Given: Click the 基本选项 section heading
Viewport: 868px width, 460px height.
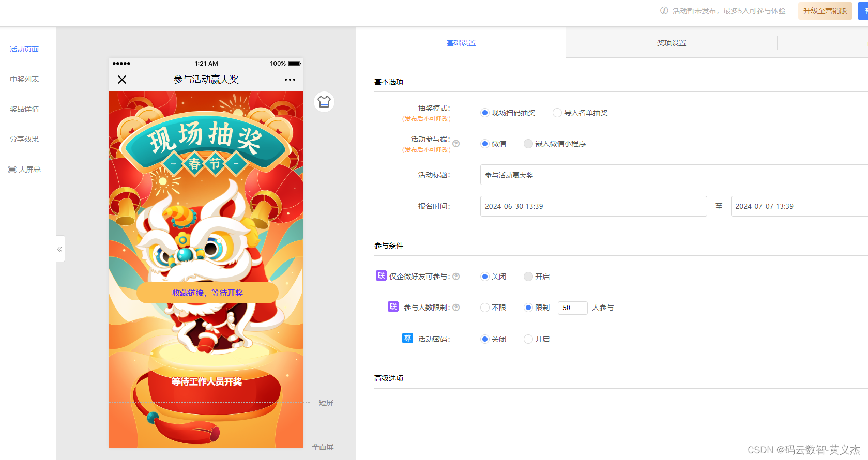Looking at the screenshot, I should pyautogui.click(x=389, y=82).
